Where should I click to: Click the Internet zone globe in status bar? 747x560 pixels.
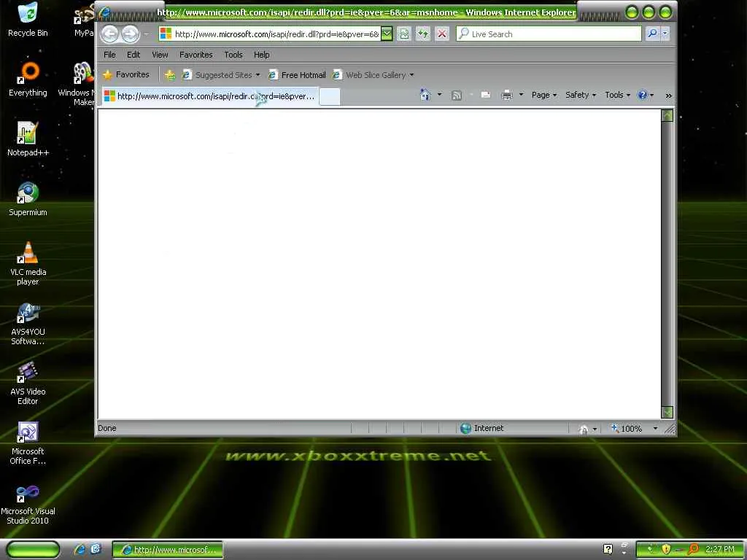pos(465,428)
